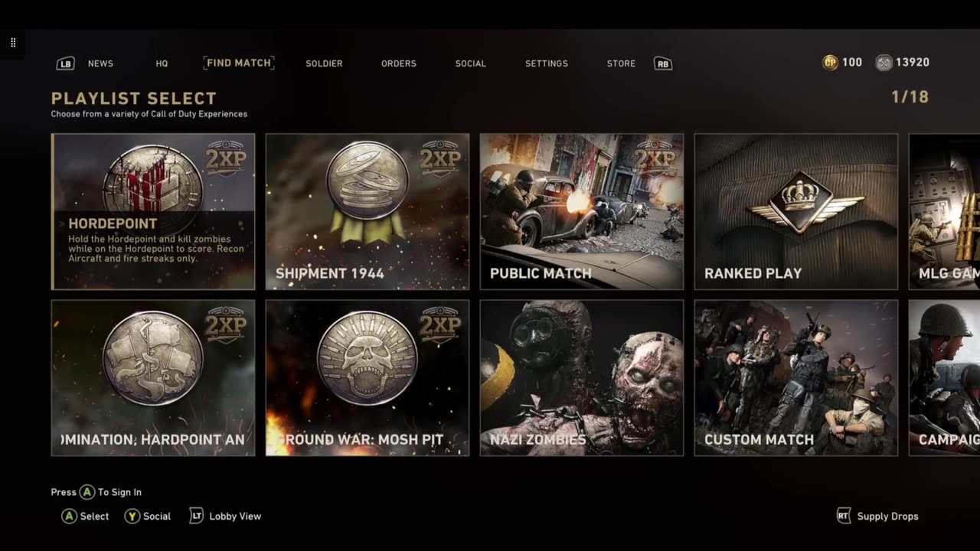Click the HORDEPOINT title text
Viewport: 980px width, 551px height.
pyautogui.click(x=113, y=223)
